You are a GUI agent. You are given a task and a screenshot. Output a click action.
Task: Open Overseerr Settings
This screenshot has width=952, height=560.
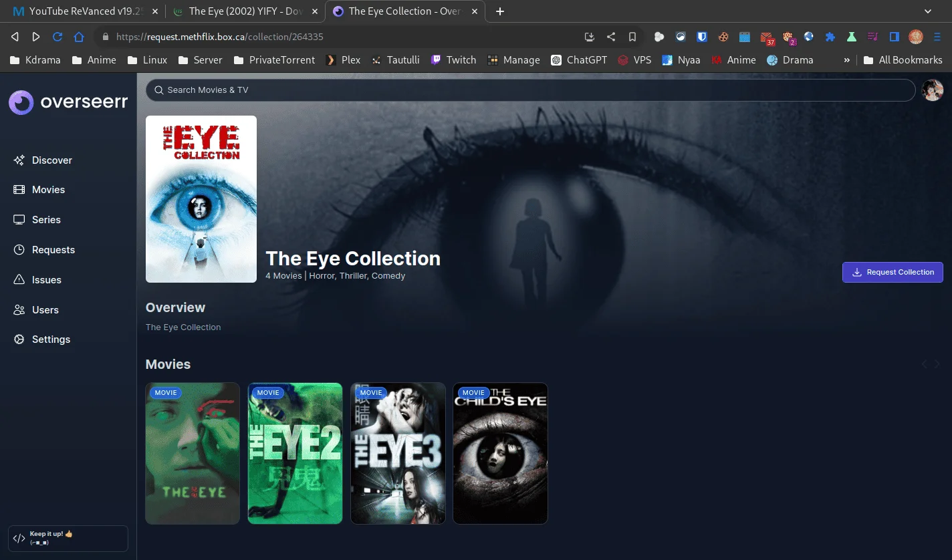[x=41, y=339]
